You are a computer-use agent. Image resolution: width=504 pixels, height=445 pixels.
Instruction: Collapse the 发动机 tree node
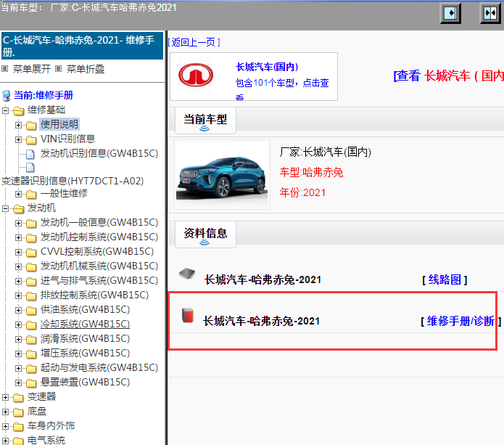(5, 208)
